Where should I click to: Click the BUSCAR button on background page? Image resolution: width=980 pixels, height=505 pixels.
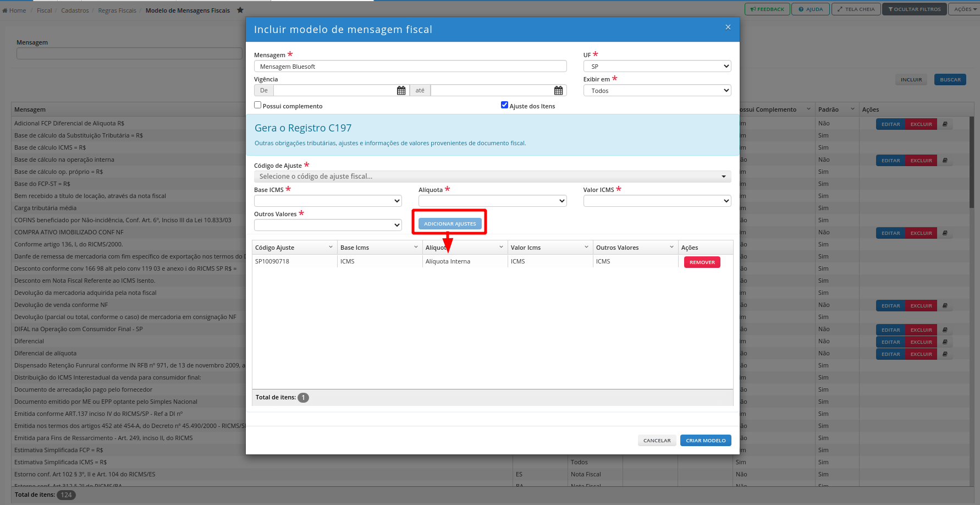950,80
